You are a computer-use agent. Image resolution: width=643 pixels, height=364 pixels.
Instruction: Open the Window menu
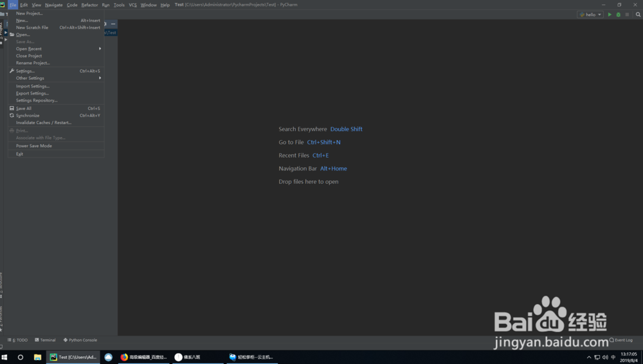(x=149, y=5)
